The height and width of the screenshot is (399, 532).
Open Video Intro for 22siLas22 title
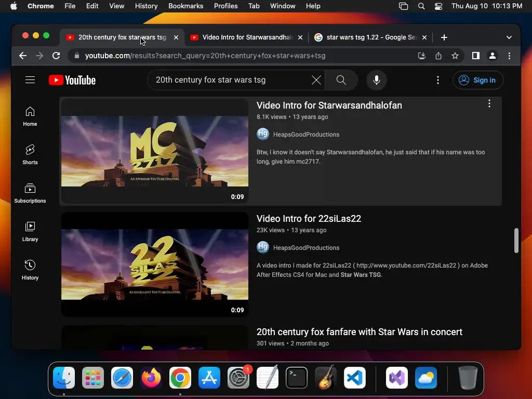309,219
